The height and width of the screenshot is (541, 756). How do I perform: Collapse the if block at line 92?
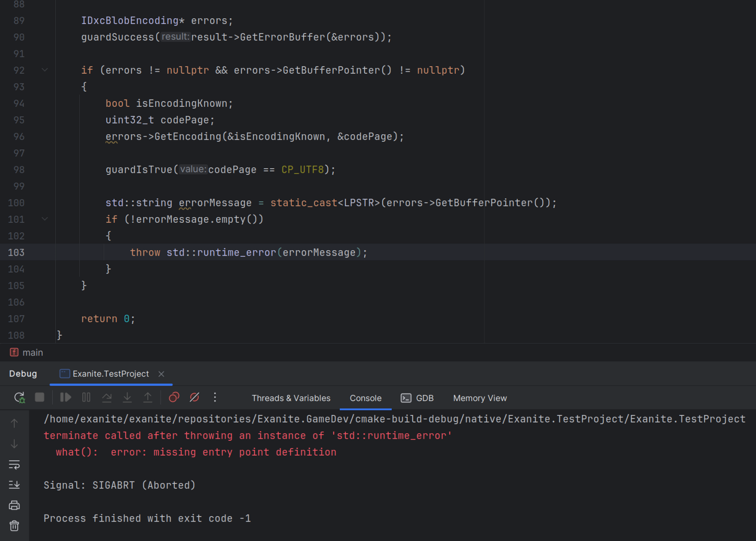pyautogui.click(x=44, y=70)
